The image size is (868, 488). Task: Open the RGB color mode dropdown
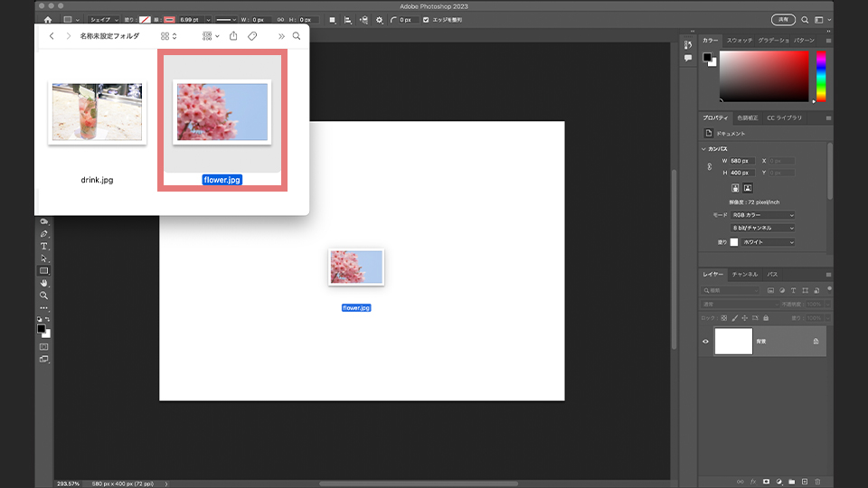click(x=763, y=215)
